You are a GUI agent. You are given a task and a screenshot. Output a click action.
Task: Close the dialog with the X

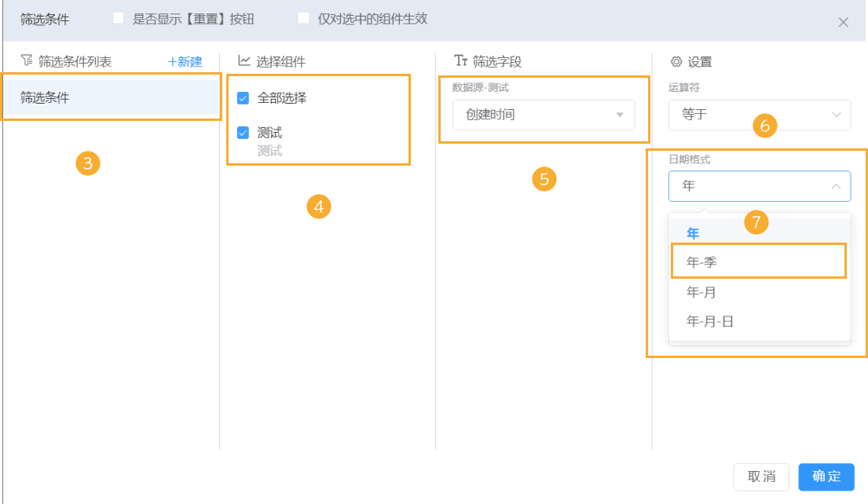pos(844,22)
